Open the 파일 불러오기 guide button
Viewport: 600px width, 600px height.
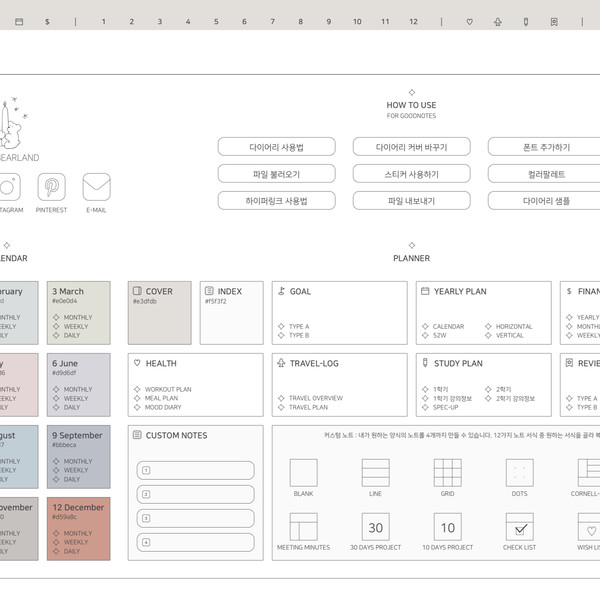[277, 174]
